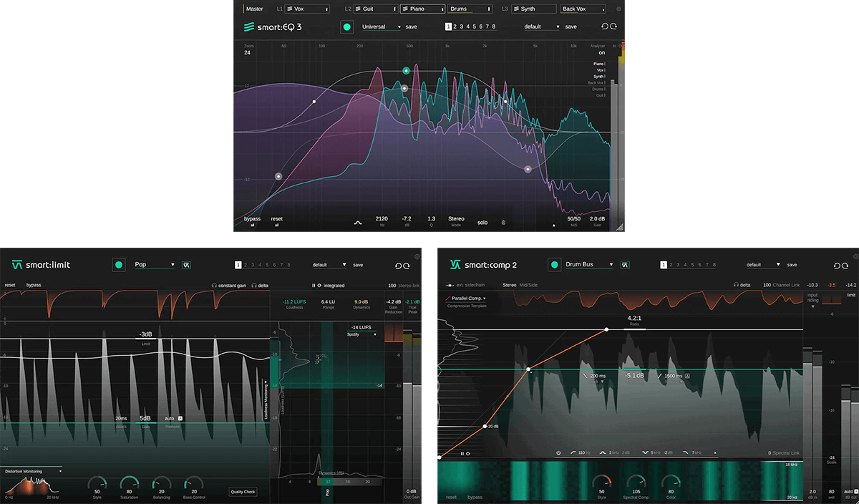
Task: Click the trash icon to delete the EQ band
Action: 503,223
